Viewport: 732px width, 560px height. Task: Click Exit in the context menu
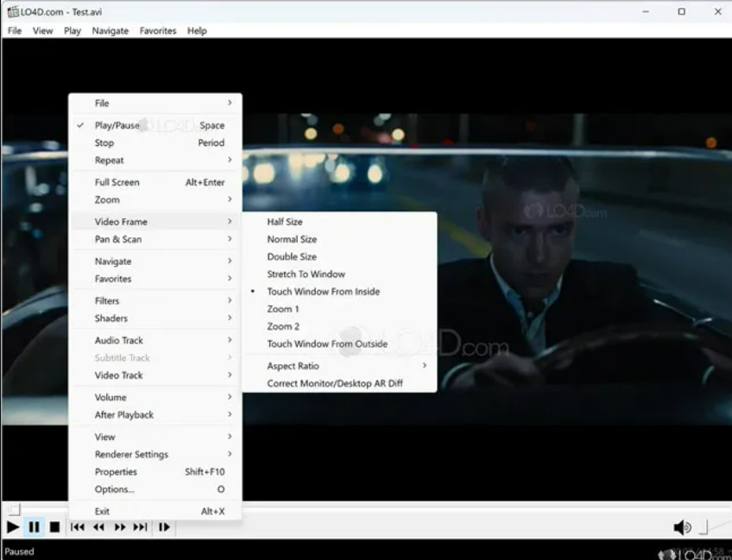pyautogui.click(x=103, y=512)
